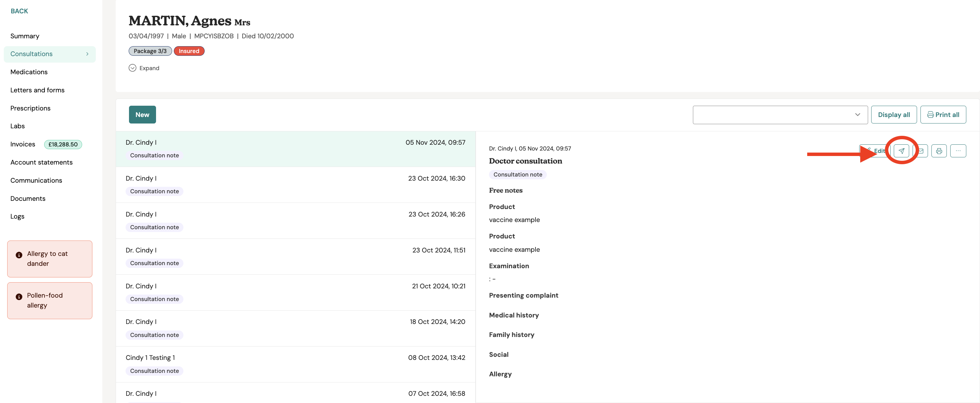Screen dimensions: 980x403
Task: Print this consultation with printer icon
Action: pos(939,151)
